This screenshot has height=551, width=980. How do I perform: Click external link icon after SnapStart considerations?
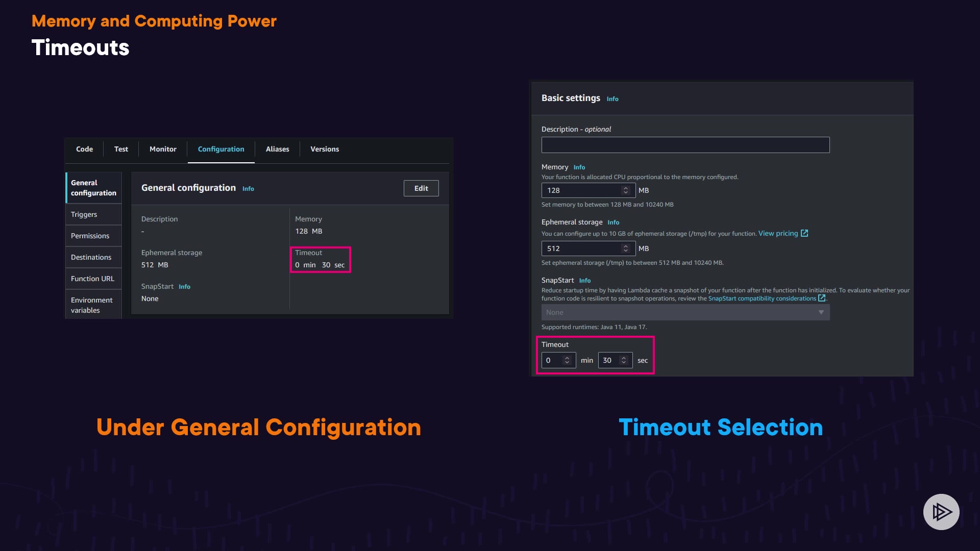click(822, 298)
